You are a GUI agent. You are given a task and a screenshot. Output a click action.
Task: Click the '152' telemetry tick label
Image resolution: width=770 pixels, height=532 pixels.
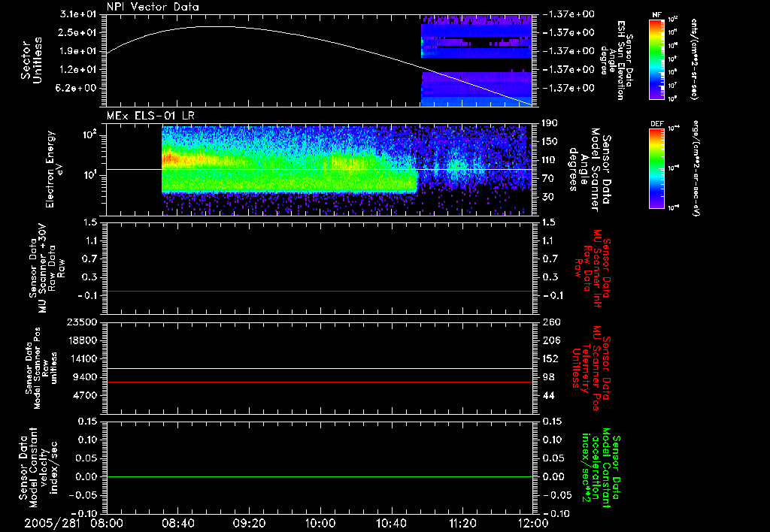(x=551, y=358)
